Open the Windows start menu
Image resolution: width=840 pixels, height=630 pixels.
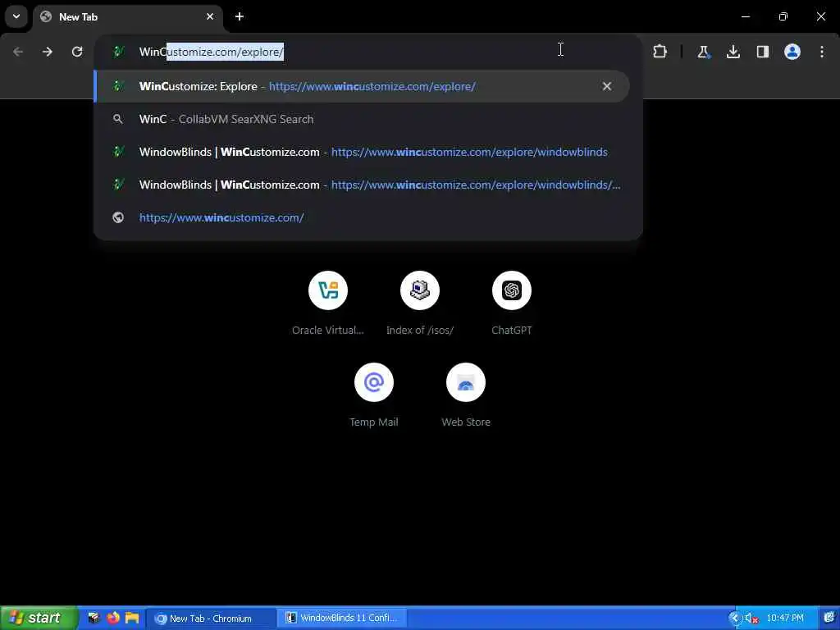click(x=39, y=618)
